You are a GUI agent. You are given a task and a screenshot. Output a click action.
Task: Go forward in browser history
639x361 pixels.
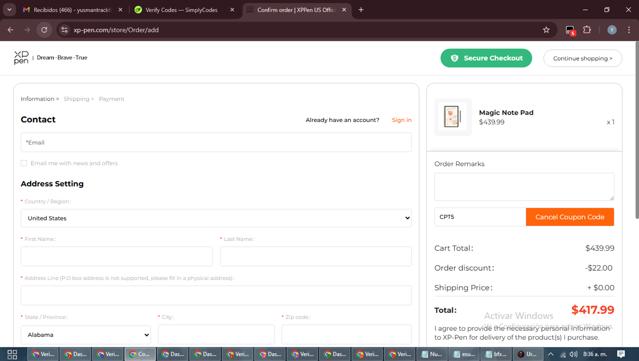pos(27,30)
